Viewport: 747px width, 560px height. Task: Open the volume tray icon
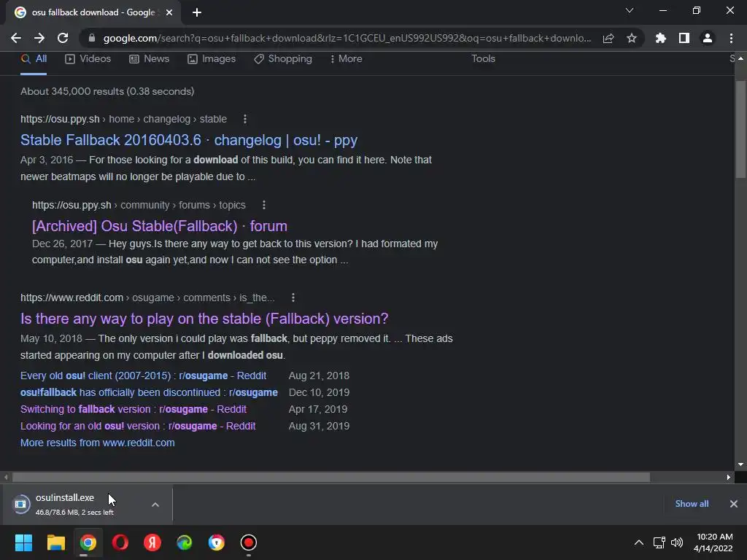[x=676, y=542]
